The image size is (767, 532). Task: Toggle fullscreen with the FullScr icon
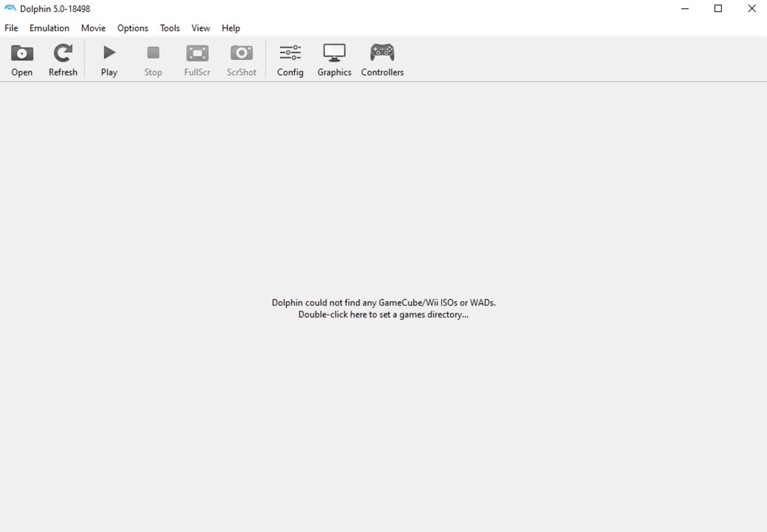tap(197, 54)
